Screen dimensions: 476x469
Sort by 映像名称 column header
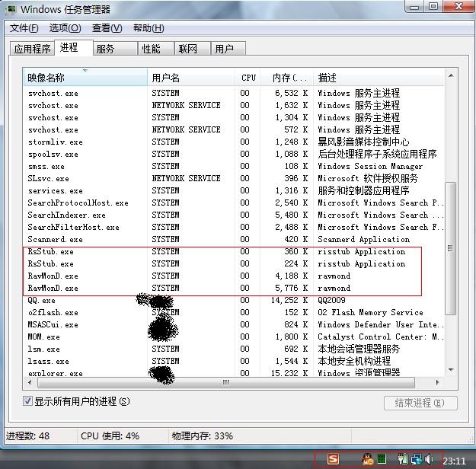[85, 78]
